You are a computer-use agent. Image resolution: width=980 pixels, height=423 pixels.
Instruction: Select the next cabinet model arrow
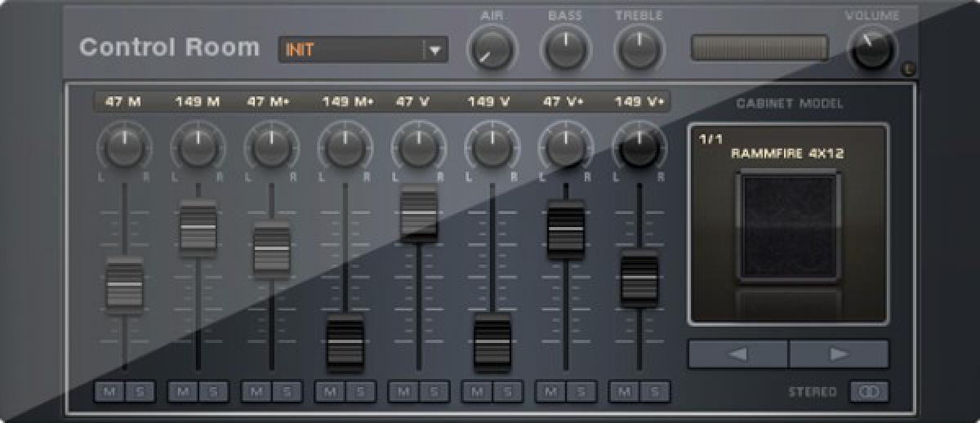coord(839,354)
